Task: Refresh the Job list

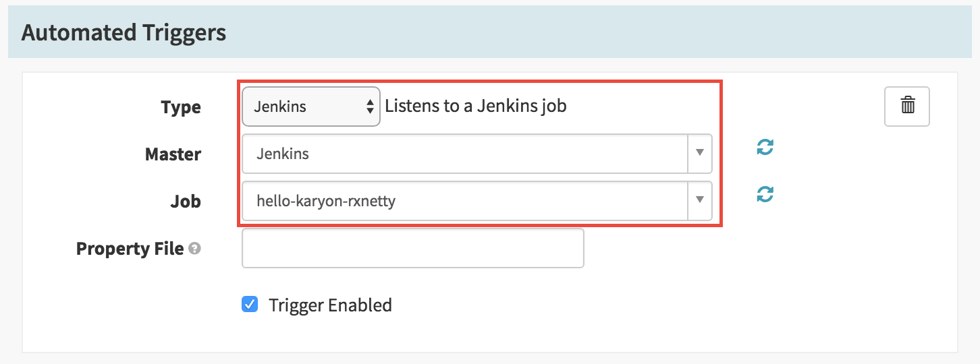Action: tap(765, 194)
